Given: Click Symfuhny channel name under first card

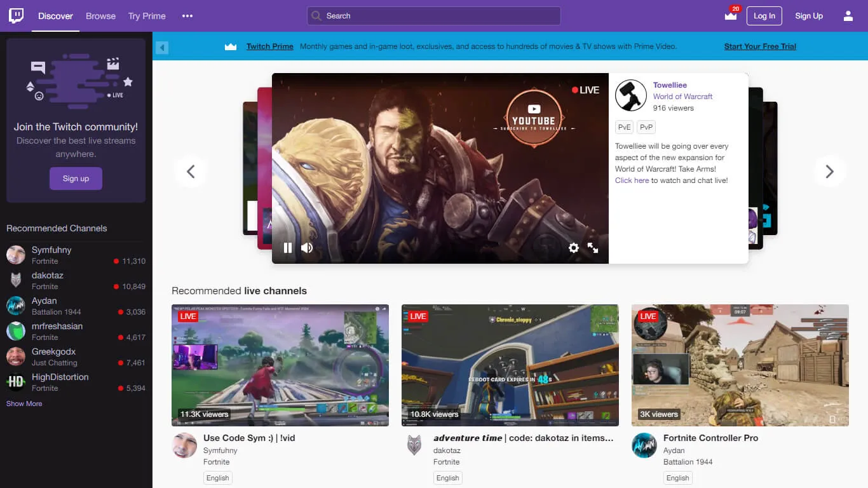Looking at the screenshot, I should [x=220, y=451].
